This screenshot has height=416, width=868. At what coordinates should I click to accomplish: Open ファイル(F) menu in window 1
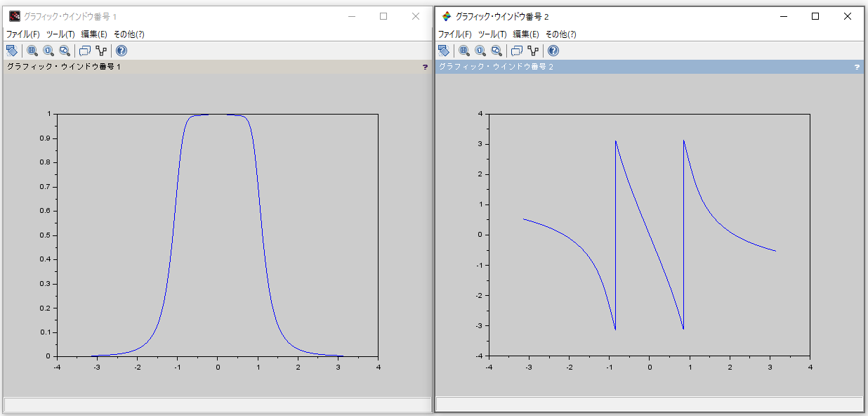[23, 34]
